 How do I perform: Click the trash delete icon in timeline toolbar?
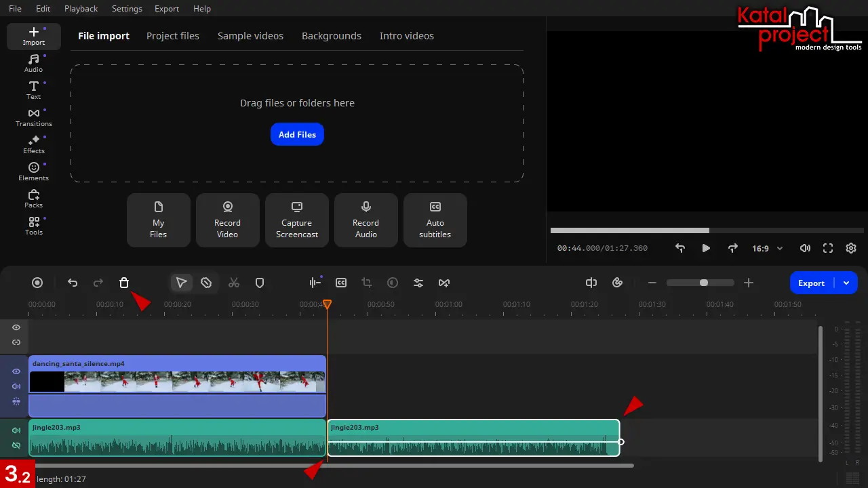[x=124, y=283]
